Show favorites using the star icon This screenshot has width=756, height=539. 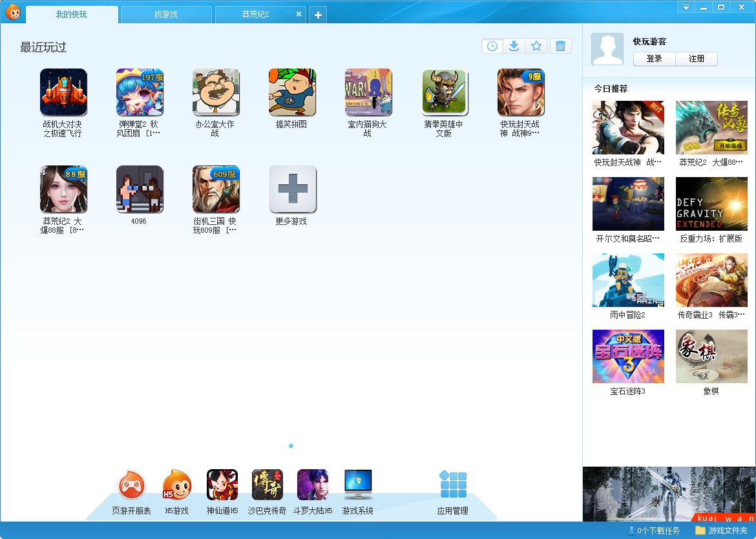pos(536,47)
